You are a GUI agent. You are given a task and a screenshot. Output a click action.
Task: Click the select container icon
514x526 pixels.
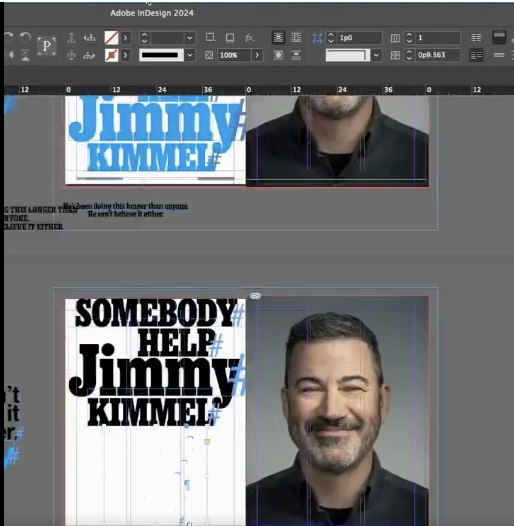click(71, 38)
